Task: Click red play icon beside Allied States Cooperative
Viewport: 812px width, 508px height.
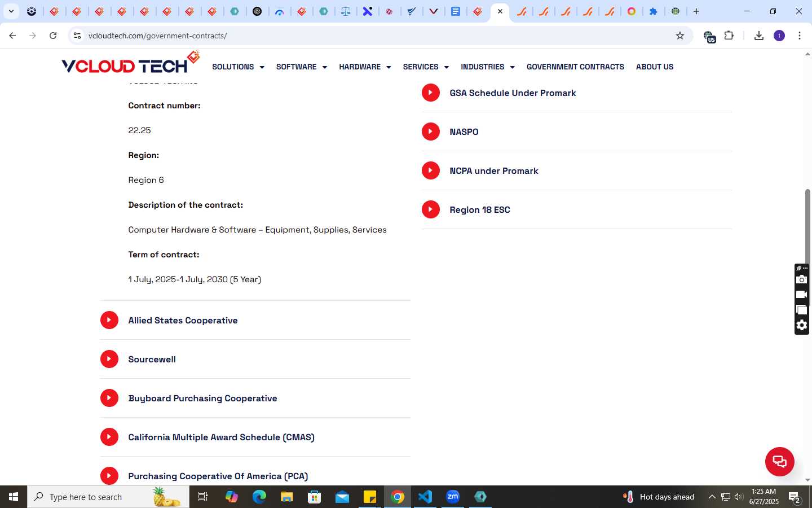Action: tap(109, 320)
